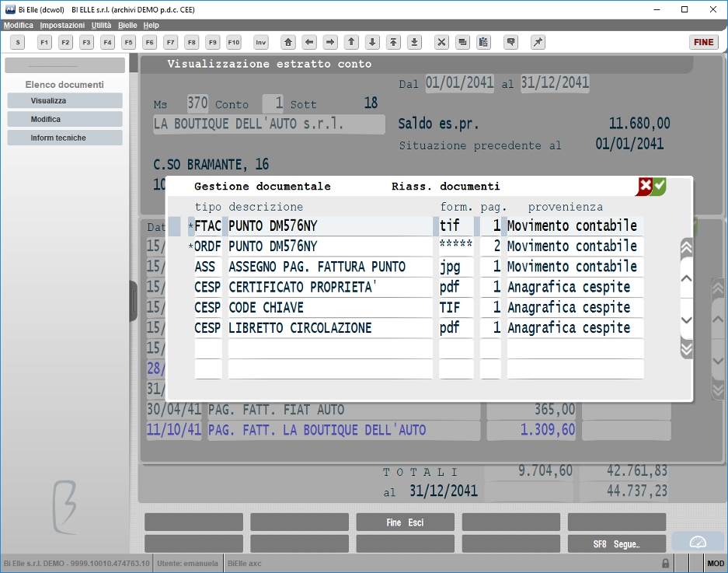Click the padlock icon in the status bar
This screenshot has width=728, height=573.
coord(665,563)
